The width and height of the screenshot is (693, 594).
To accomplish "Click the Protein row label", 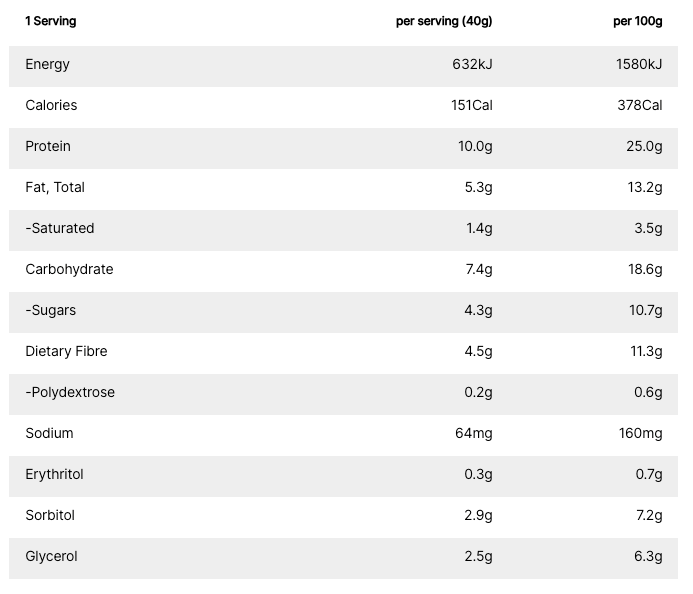I will 48,146.
